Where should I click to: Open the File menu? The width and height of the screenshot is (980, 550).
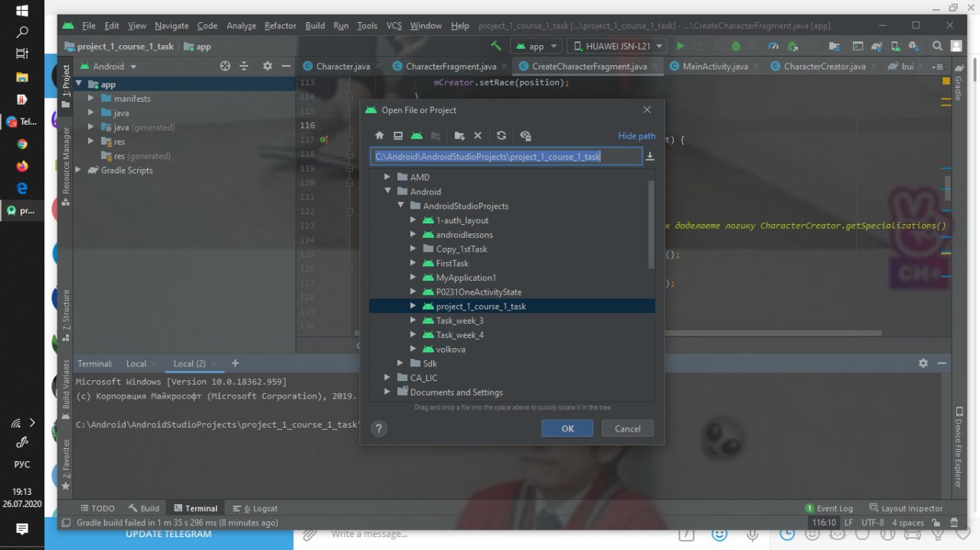89,25
